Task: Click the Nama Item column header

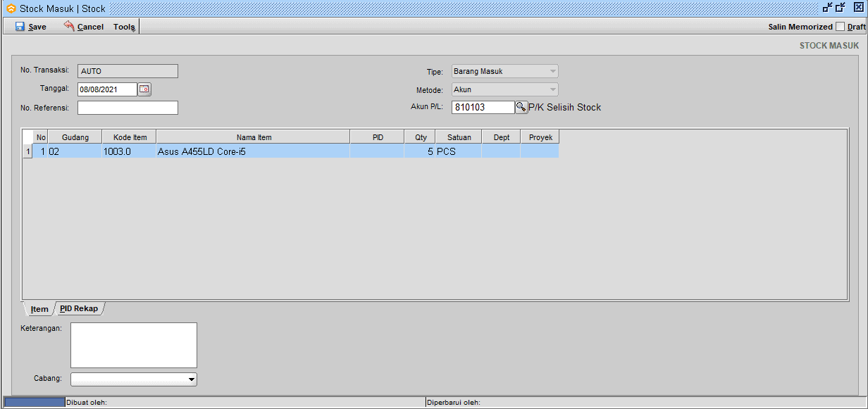Action: (x=254, y=137)
